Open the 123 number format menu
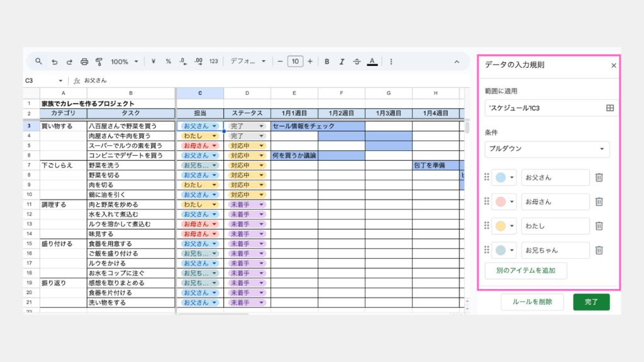 [x=214, y=62]
